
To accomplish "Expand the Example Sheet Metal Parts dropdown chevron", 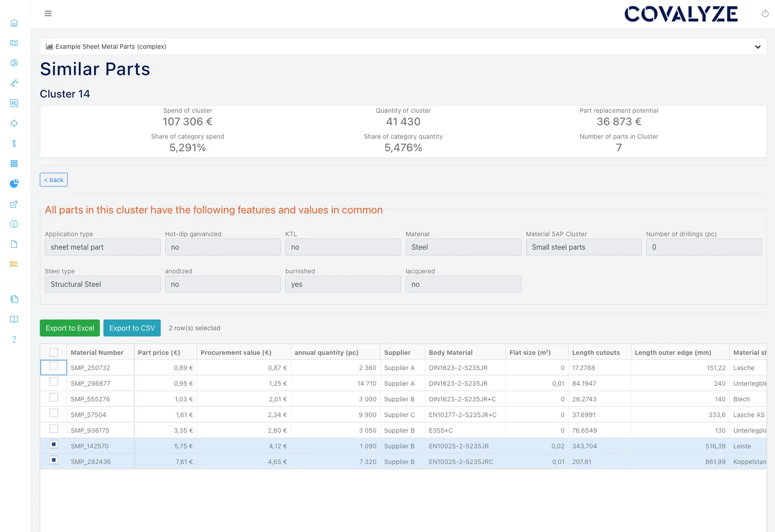I will (758, 47).
